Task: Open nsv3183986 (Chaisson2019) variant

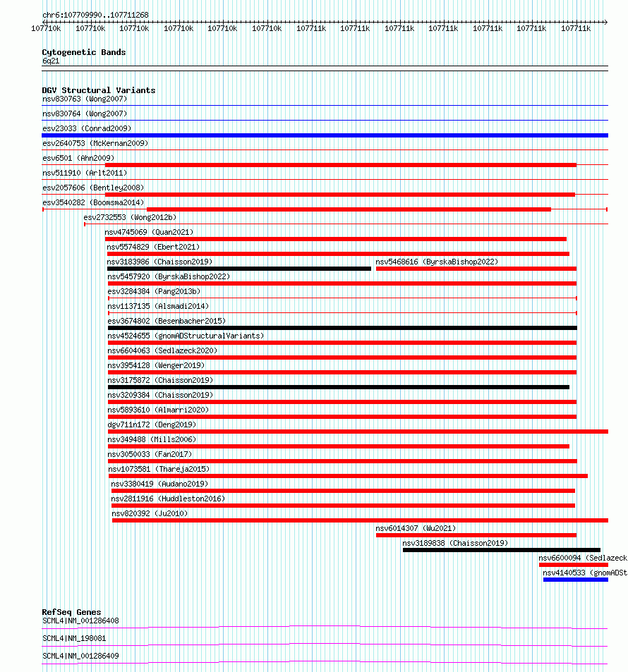Action: (x=159, y=262)
